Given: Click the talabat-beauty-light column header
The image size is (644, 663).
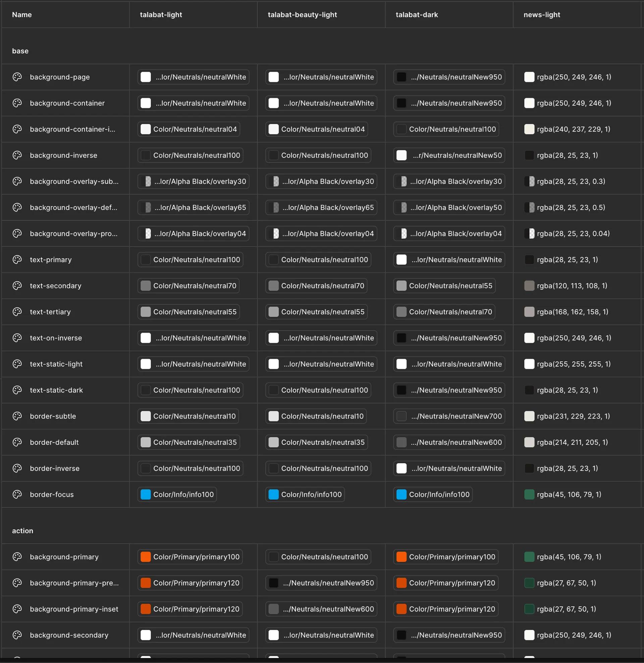Looking at the screenshot, I should tap(302, 14).
